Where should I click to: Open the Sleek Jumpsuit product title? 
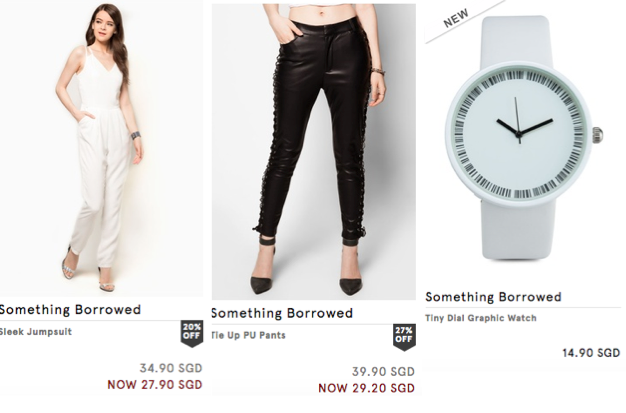point(36,332)
